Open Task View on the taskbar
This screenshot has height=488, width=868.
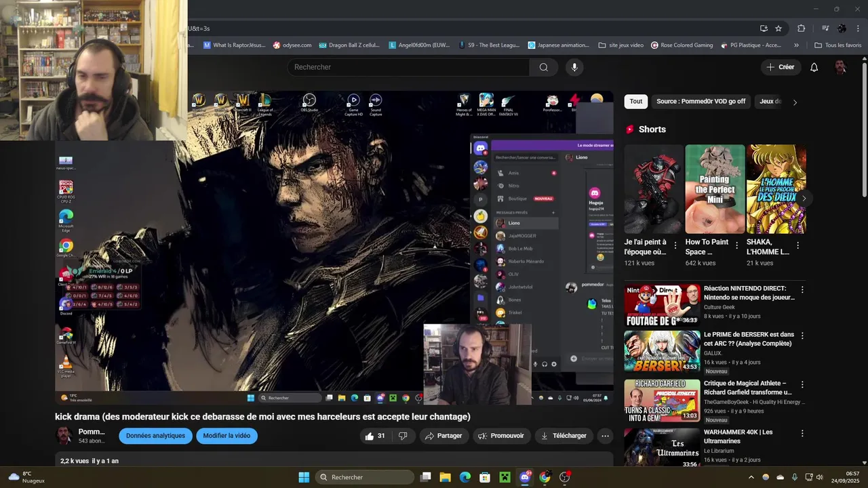pyautogui.click(x=425, y=477)
